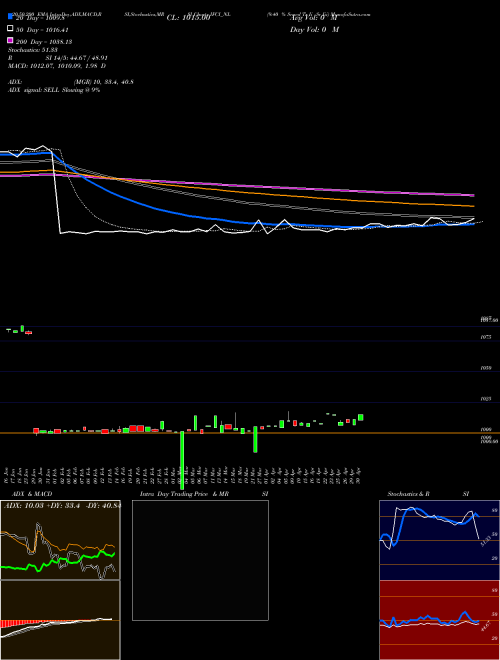Click the 'Intra Day Trading Price & MR' title
Screen dimensions: 500x660
184,494
